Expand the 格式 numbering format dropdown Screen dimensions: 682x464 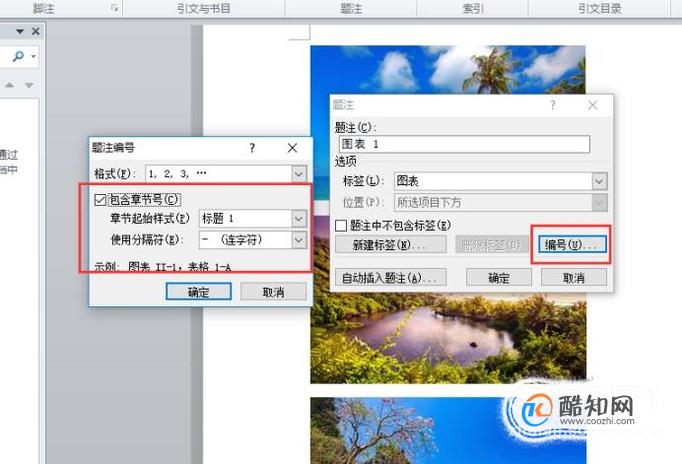299,174
